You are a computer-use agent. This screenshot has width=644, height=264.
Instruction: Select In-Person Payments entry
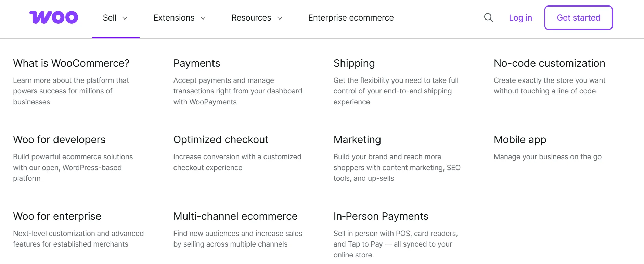(381, 216)
